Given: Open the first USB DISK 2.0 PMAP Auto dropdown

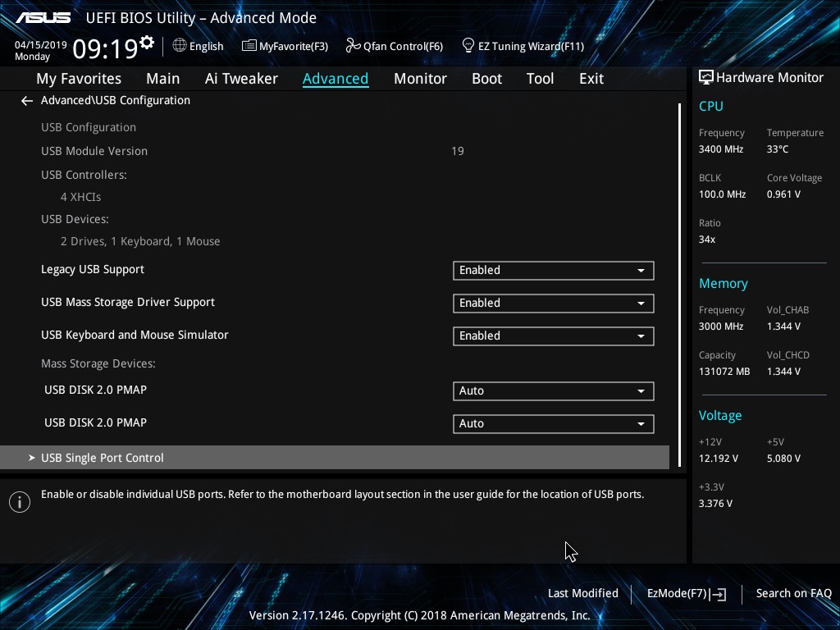Looking at the screenshot, I should [x=553, y=391].
